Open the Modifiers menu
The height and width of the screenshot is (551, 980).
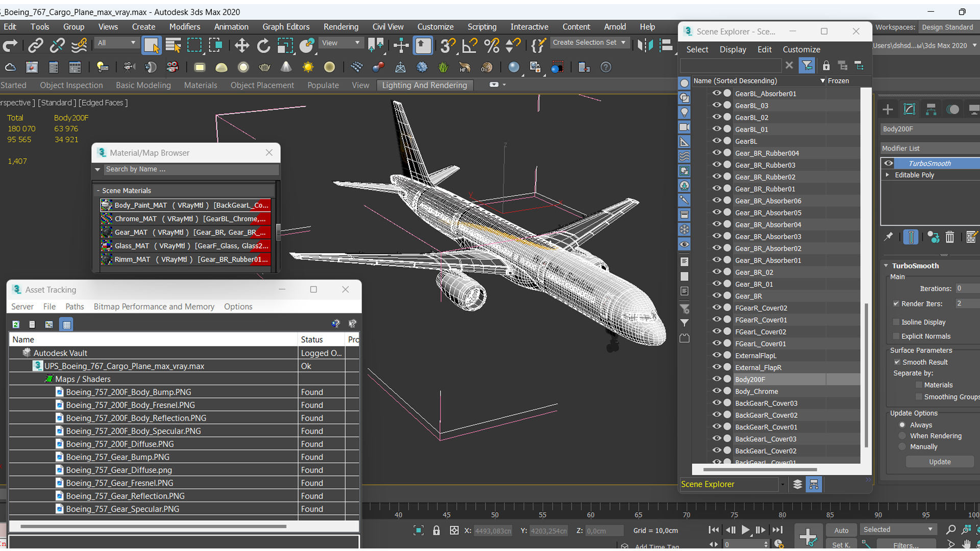(x=185, y=27)
